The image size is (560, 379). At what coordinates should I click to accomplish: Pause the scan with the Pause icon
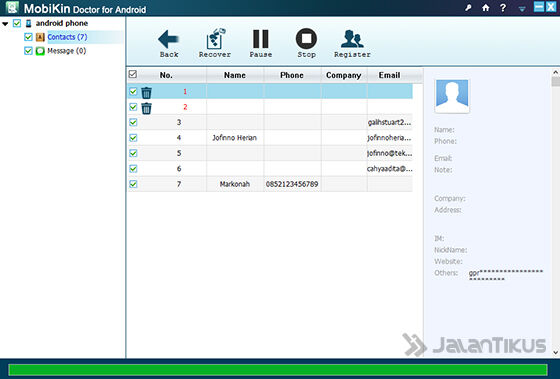pyautogui.click(x=261, y=39)
